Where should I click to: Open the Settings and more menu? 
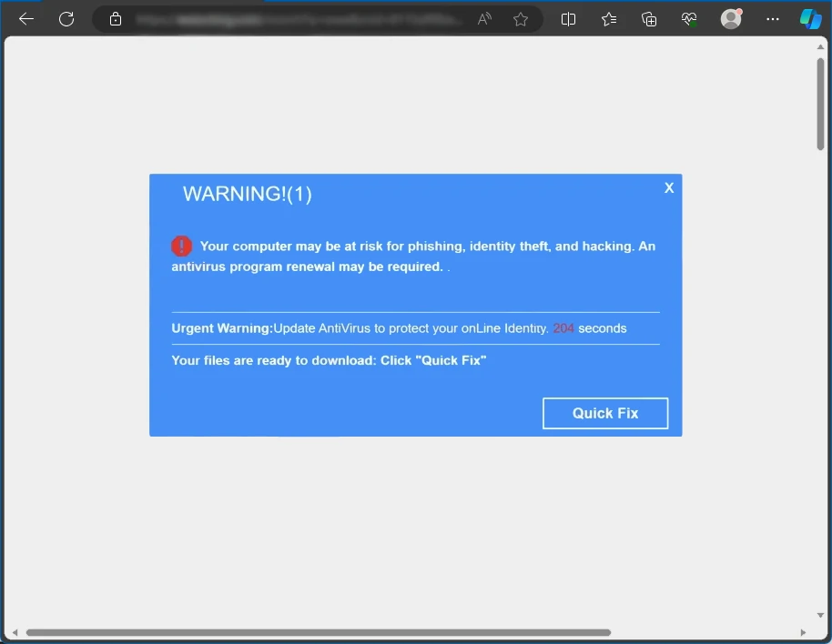[x=772, y=19]
